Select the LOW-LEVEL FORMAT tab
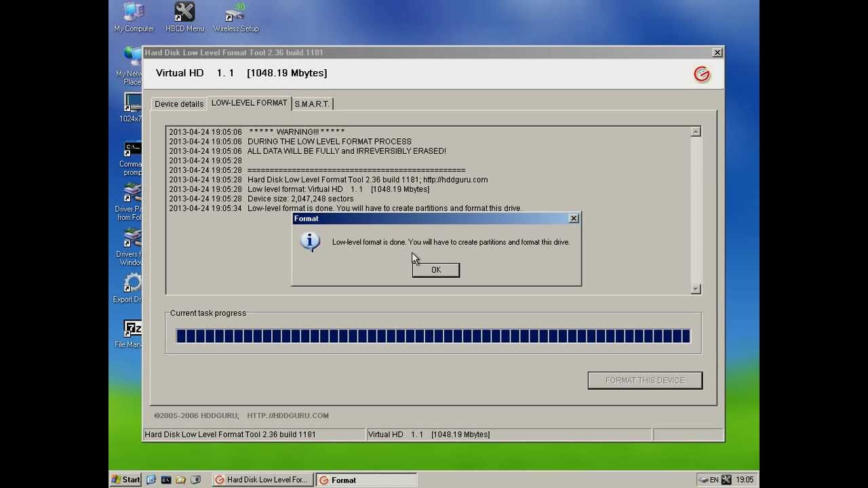868x488 pixels. pos(249,102)
